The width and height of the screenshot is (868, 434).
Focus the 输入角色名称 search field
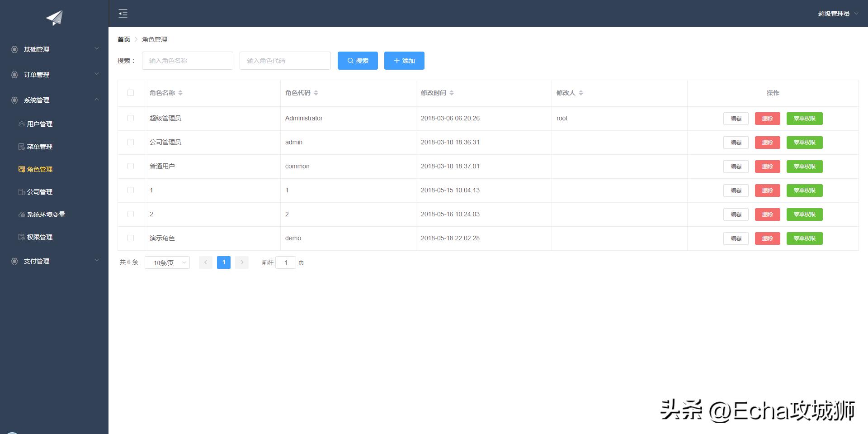(x=188, y=61)
